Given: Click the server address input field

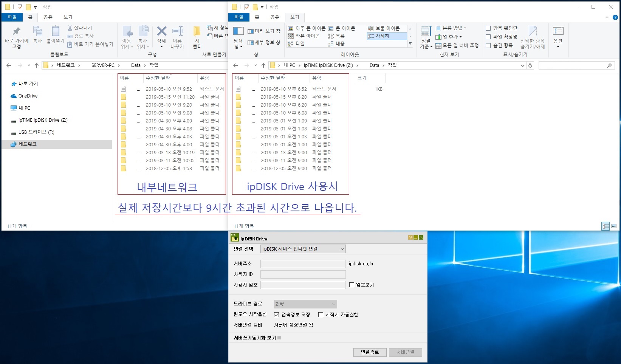Looking at the screenshot, I should (303, 263).
